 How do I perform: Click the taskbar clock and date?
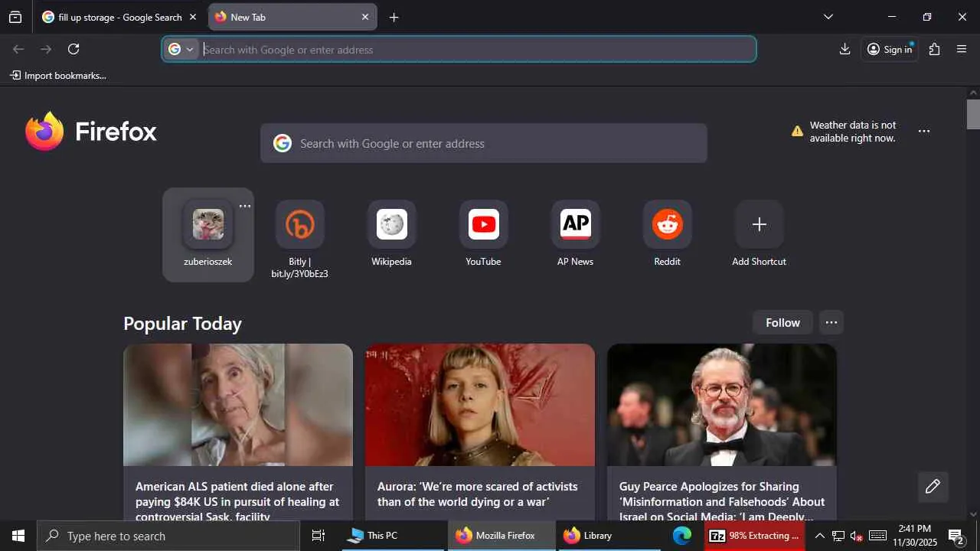(x=915, y=536)
